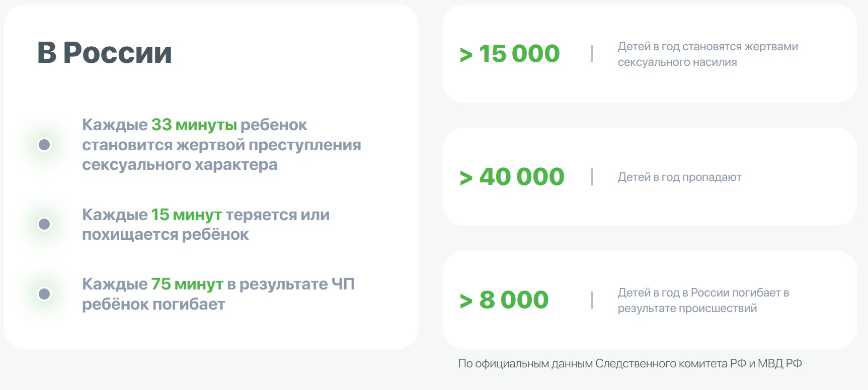
Task: Click the bullet dot beside '75 минут' statement
Action: coord(44,294)
